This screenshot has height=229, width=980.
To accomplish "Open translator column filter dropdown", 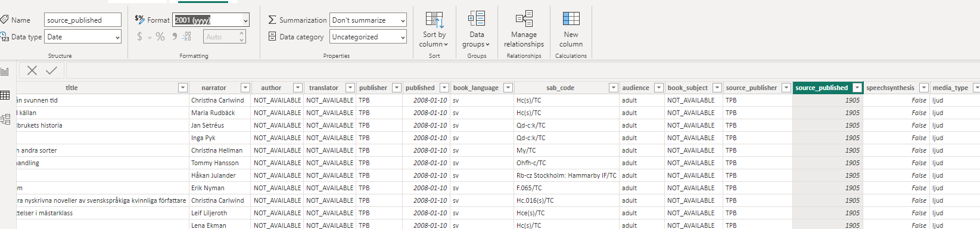I will (350, 88).
